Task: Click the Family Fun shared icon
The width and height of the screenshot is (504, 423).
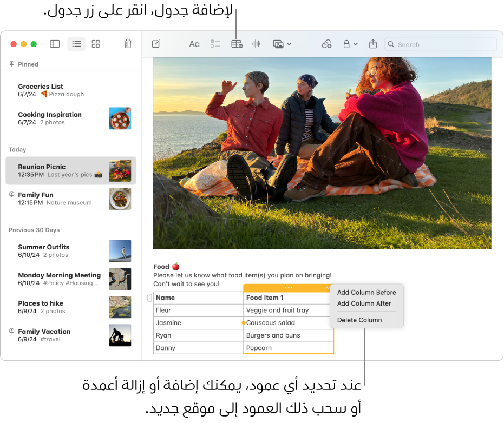Action: [11, 194]
